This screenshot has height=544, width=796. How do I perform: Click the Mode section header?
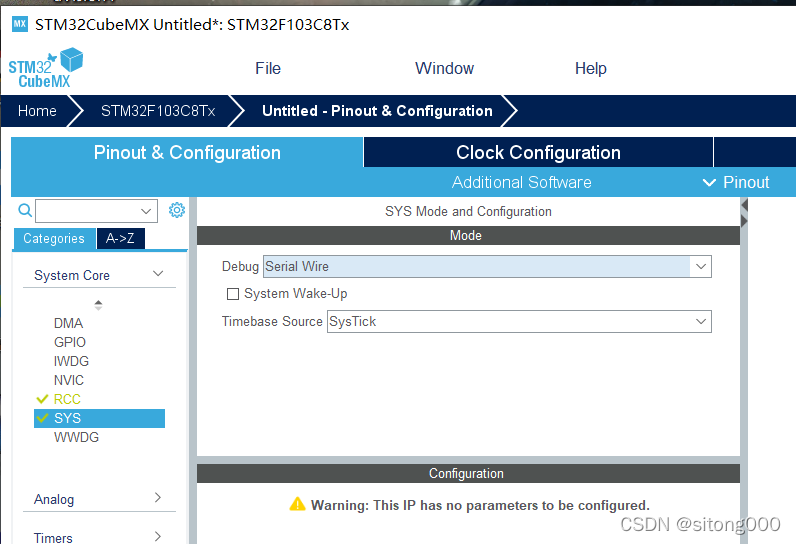coord(468,235)
